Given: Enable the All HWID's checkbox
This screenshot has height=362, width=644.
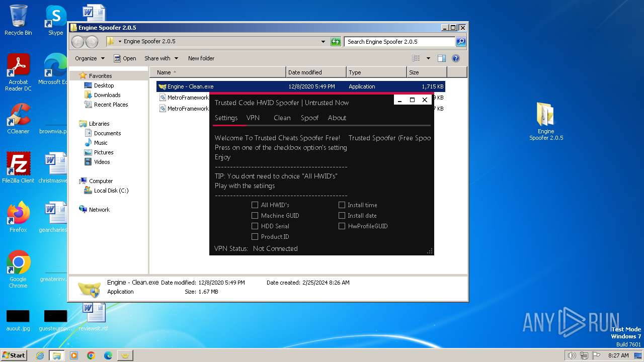Looking at the screenshot, I should 255,205.
